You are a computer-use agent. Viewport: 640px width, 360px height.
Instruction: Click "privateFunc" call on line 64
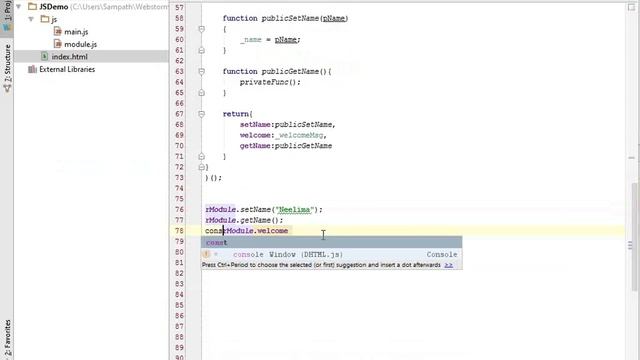coord(264,82)
